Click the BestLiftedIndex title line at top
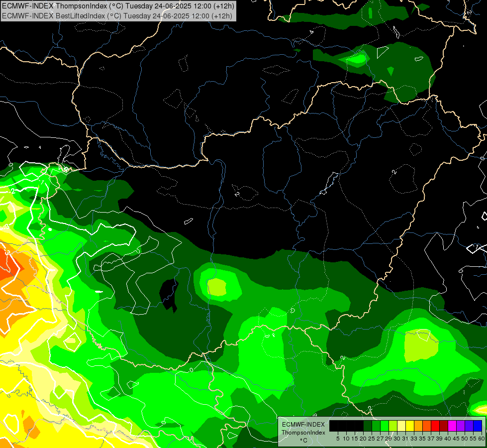The width and height of the screenshot is (487, 448). click(117, 15)
